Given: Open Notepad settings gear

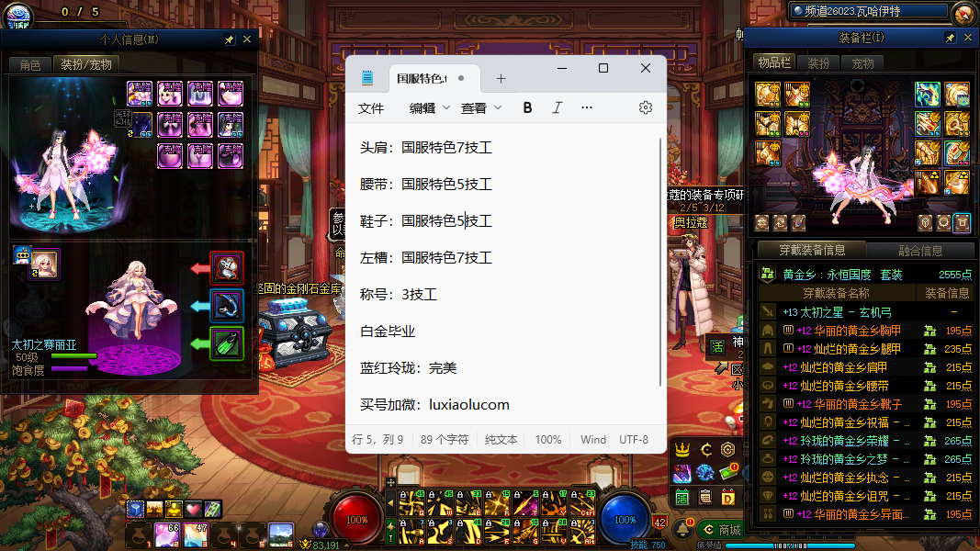Looking at the screenshot, I should (x=646, y=107).
